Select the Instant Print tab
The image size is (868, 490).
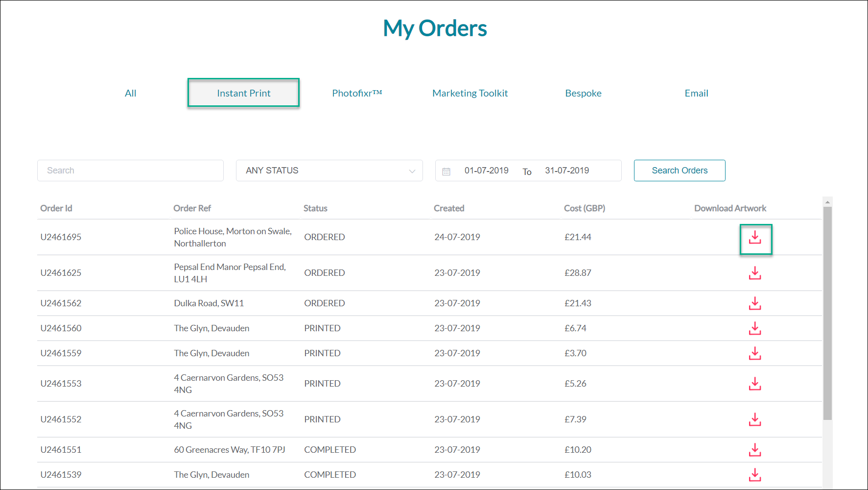[x=243, y=93]
